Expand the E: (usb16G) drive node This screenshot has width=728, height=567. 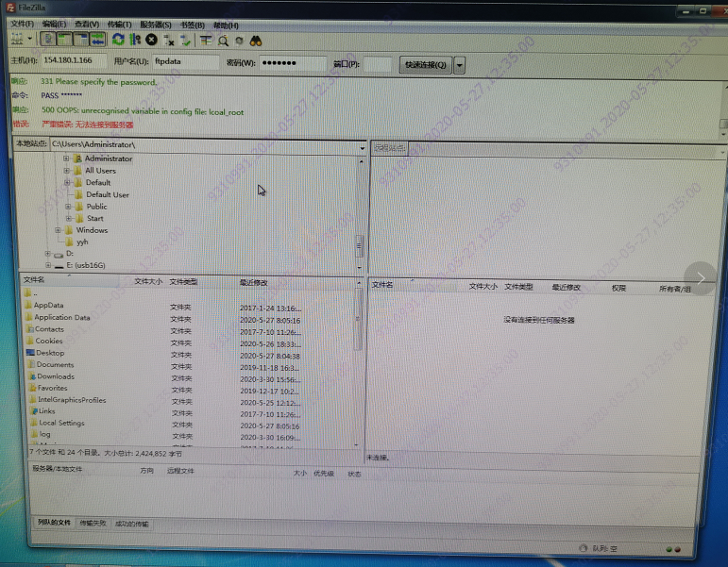[x=48, y=265]
